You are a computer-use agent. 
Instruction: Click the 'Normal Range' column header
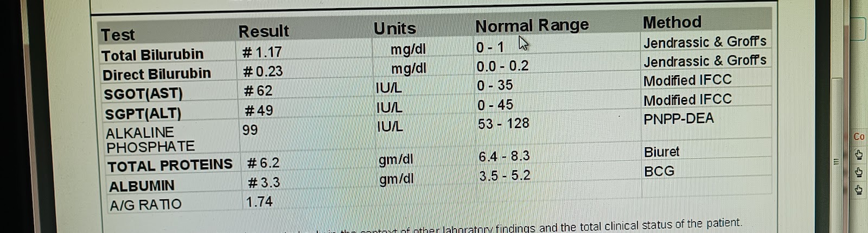coord(532,26)
